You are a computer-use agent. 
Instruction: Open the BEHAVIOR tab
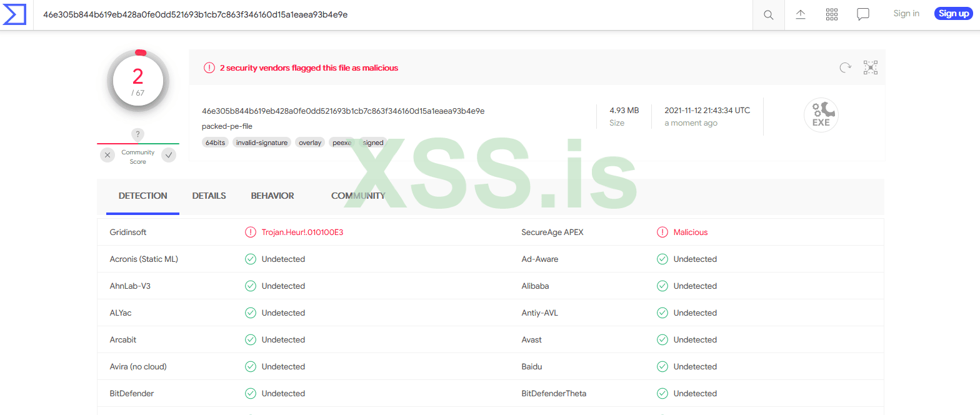click(x=272, y=196)
